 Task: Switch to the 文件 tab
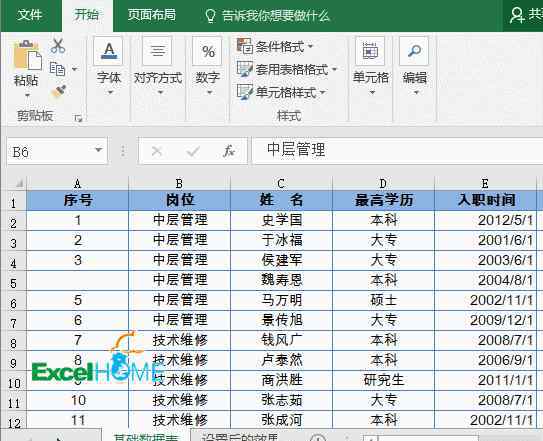(x=30, y=15)
